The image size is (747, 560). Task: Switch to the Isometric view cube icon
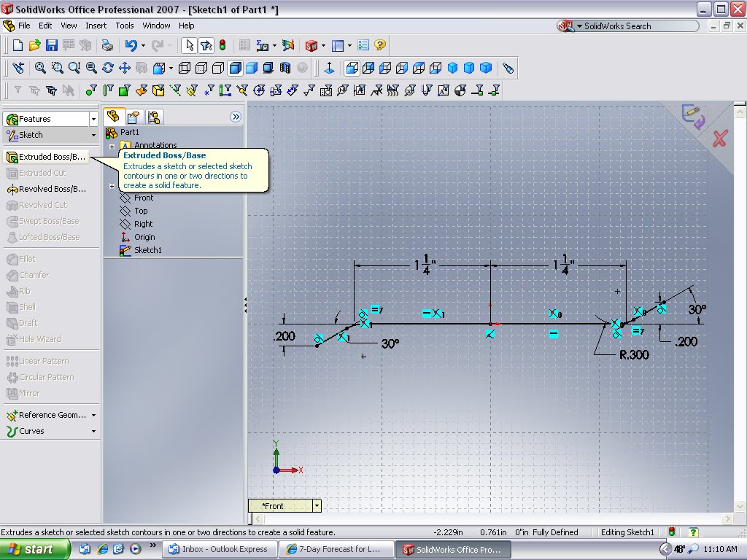[x=452, y=68]
